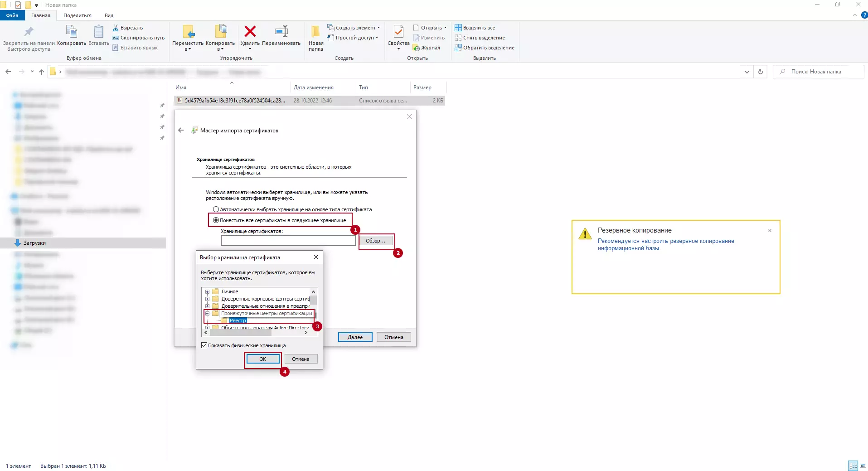The width and height of the screenshot is (868, 471).
Task: Click Изменить in the Открыть group
Action: [x=429, y=38]
